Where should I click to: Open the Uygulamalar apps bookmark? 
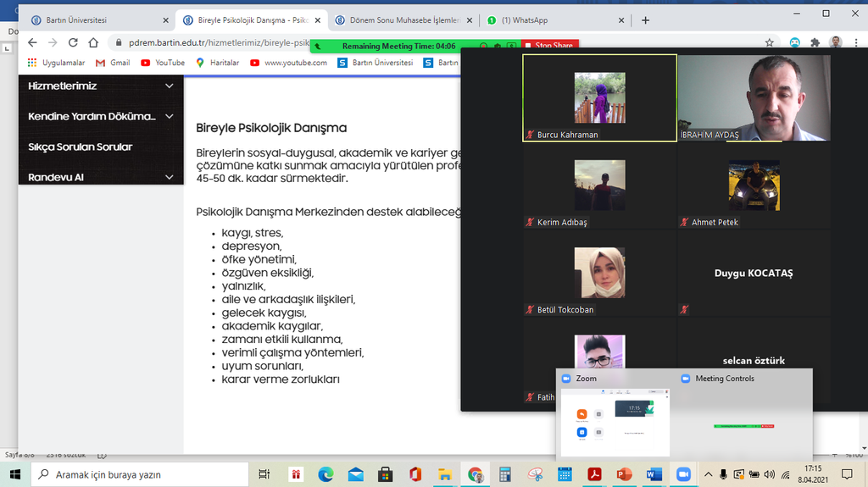click(x=56, y=63)
